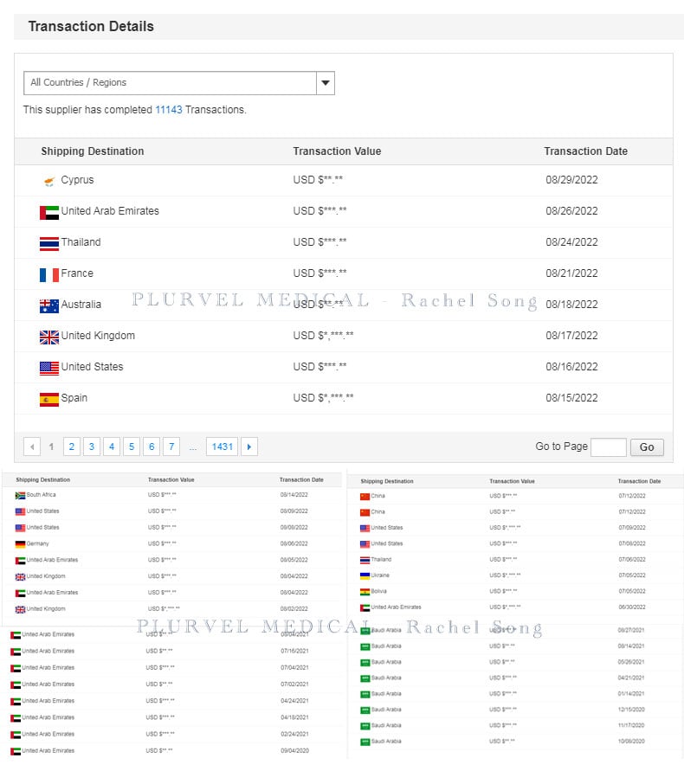Select the Australia destination text
684x784 pixels.
coord(81,305)
